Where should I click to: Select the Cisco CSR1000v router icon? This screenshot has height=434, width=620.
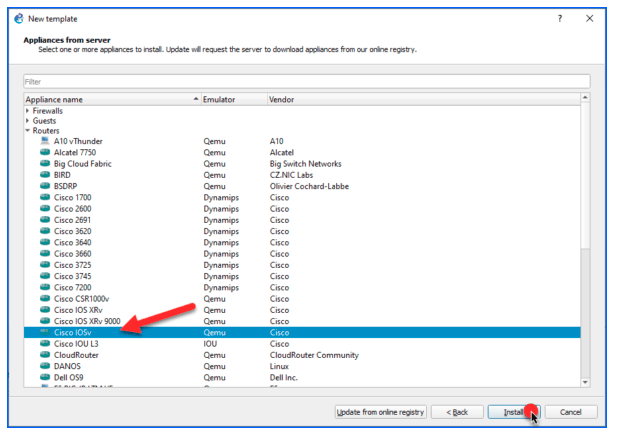(x=45, y=298)
